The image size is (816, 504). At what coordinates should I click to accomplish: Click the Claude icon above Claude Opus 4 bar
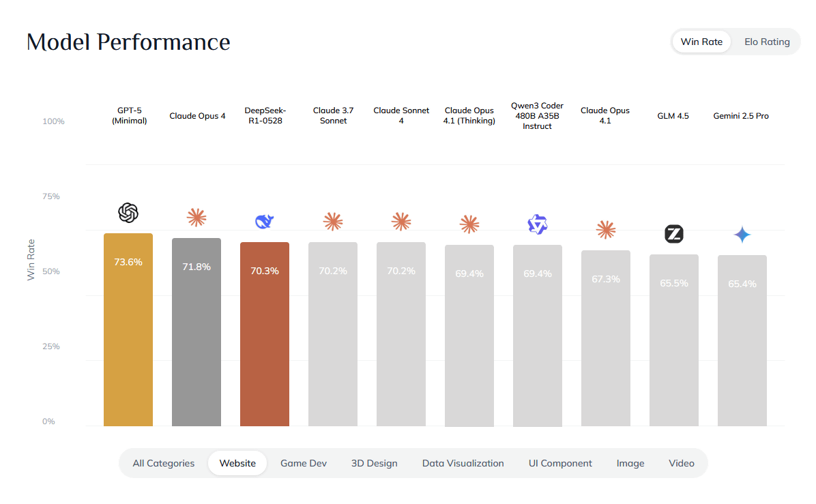click(x=196, y=218)
